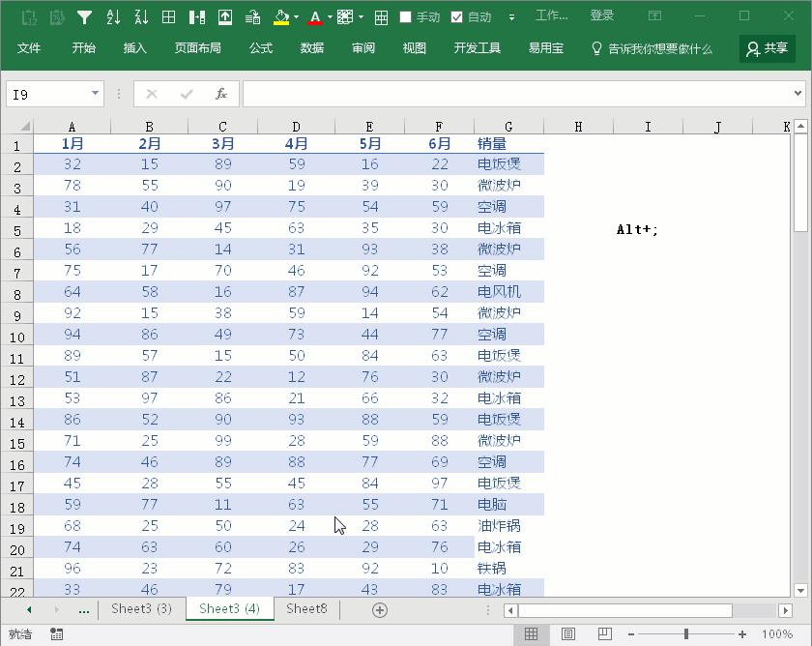Add a new sheet with plus button

click(x=380, y=609)
